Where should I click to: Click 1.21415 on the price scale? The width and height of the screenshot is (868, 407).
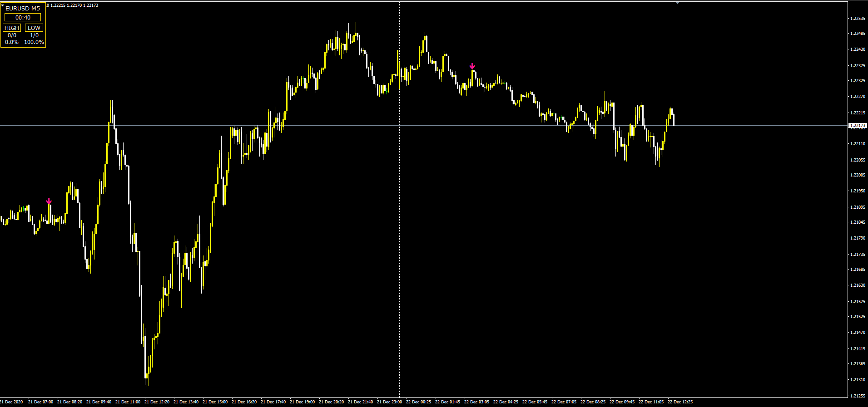click(857, 349)
